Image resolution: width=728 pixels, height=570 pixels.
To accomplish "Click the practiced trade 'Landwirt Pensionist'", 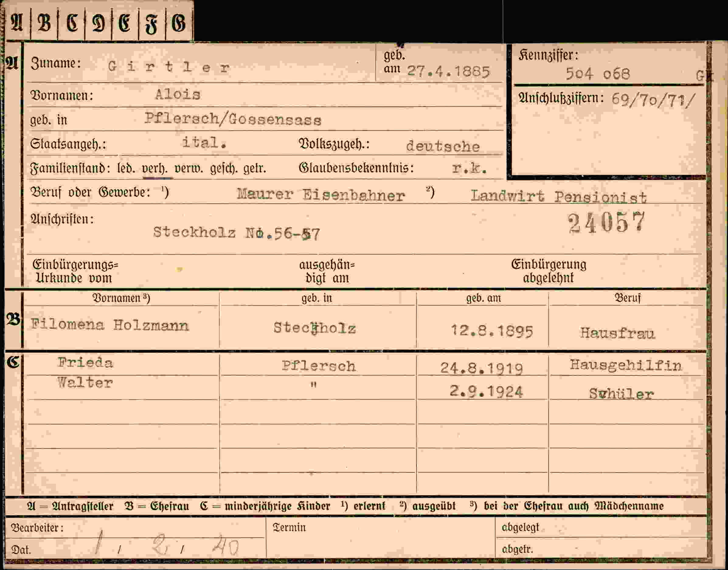I will click(x=559, y=196).
